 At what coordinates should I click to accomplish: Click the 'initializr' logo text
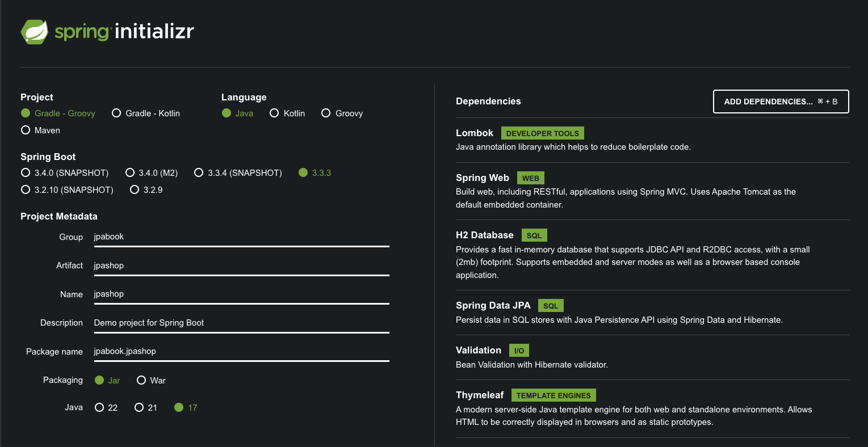pos(154,31)
